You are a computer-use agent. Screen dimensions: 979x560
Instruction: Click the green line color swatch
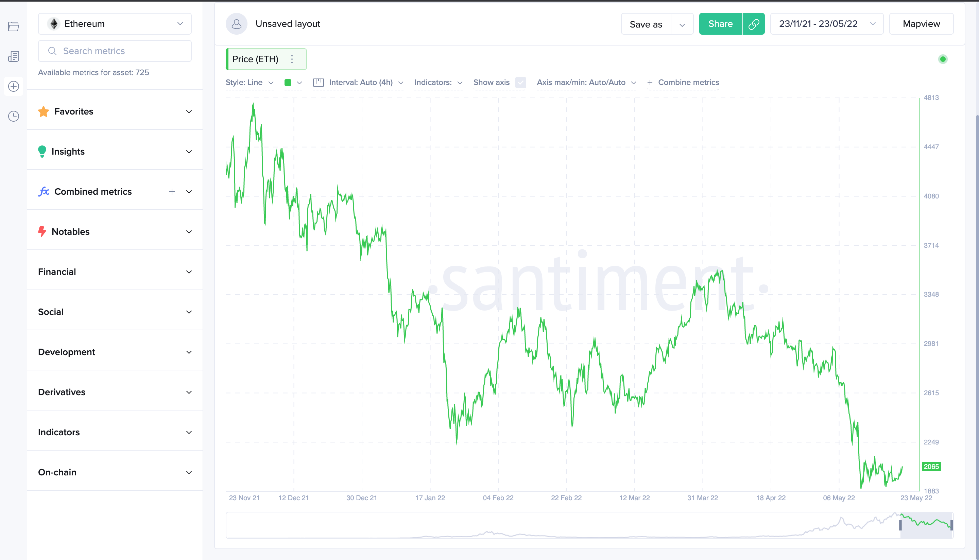click(288, 83)
